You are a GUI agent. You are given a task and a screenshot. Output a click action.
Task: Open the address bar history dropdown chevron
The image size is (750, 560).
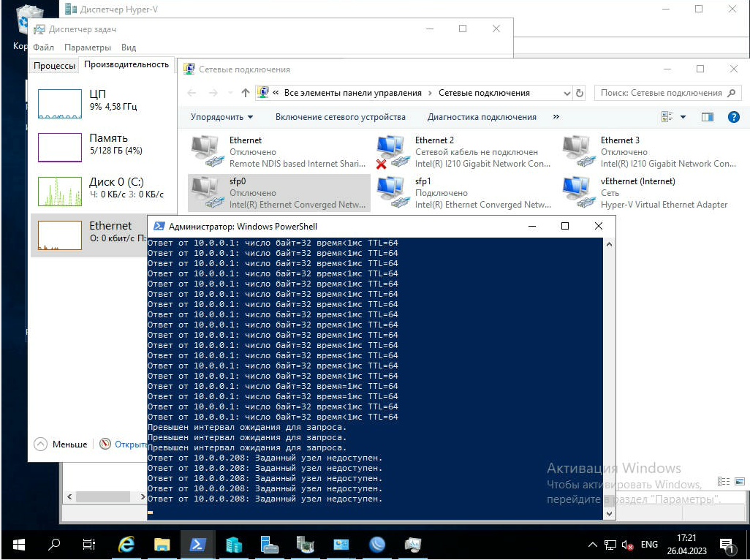[567, 93]
